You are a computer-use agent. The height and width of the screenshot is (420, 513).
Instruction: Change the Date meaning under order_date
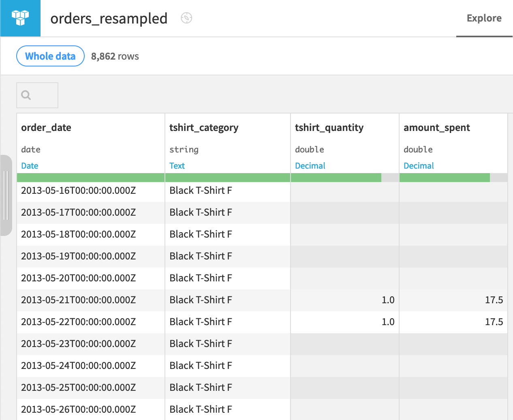pyautogui.click(x=30, y=165)
